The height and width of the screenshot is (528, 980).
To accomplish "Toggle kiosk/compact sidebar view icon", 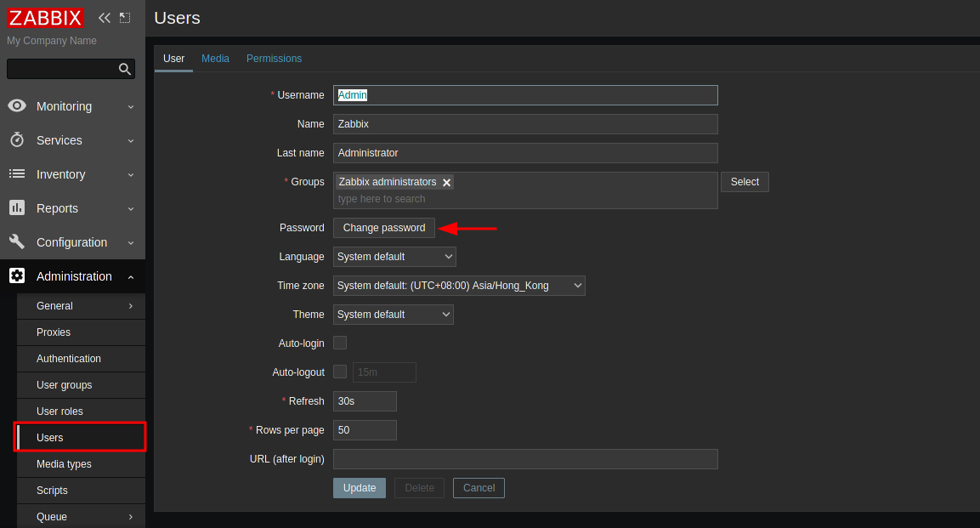I will [125, 18].
